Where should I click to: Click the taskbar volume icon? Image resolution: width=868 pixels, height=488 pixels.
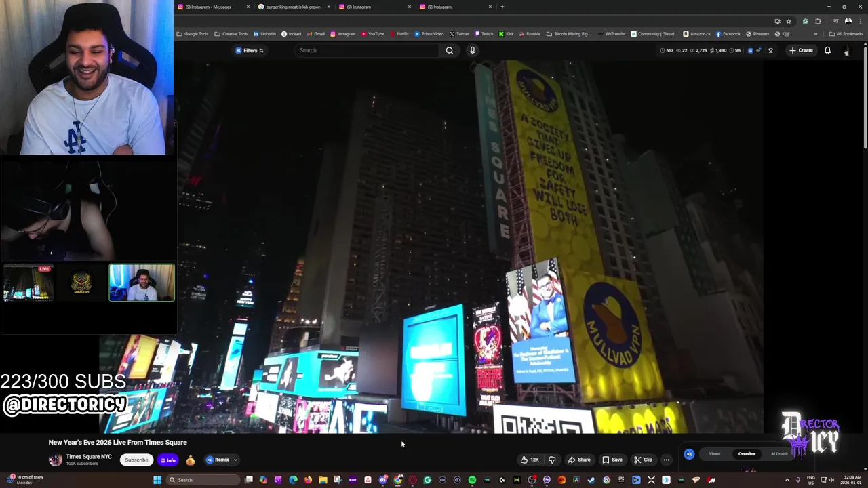[x=831, y=480]
